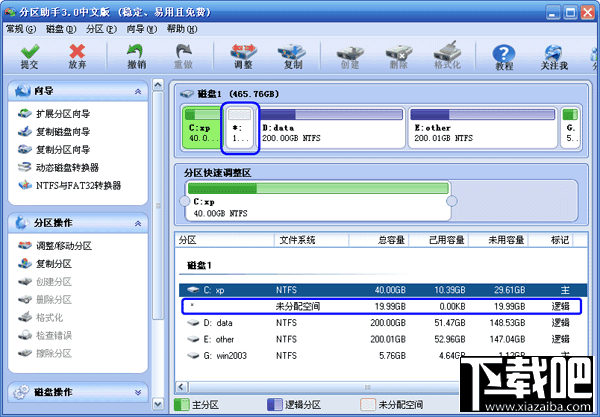Click the 已用容量 column header
The image size is (600, 417).
tap(439, 240)
